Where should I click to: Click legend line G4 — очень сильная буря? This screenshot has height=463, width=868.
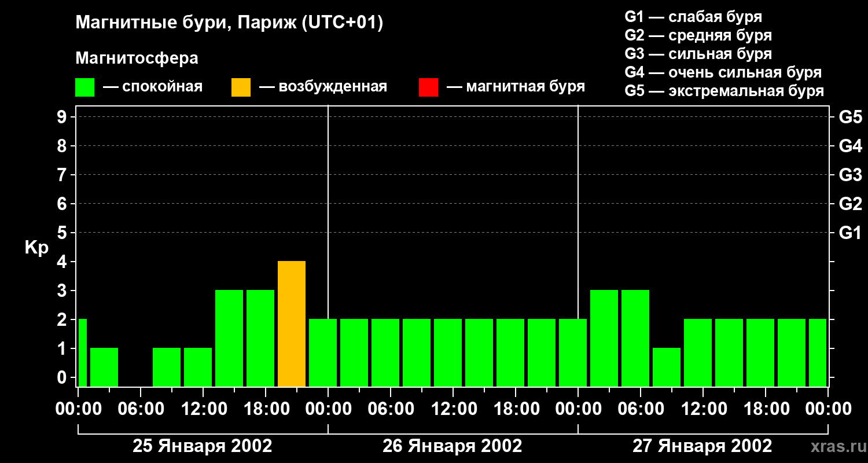pos(723,72)
